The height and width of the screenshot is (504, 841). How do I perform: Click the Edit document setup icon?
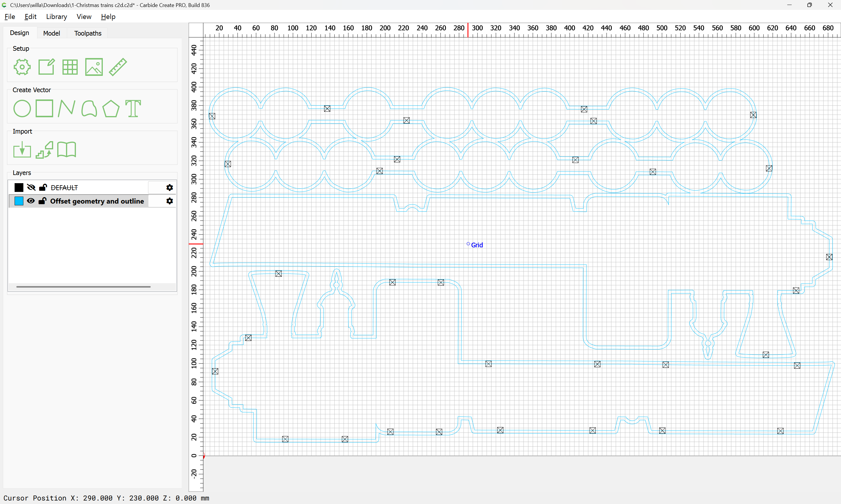point(46,67)
